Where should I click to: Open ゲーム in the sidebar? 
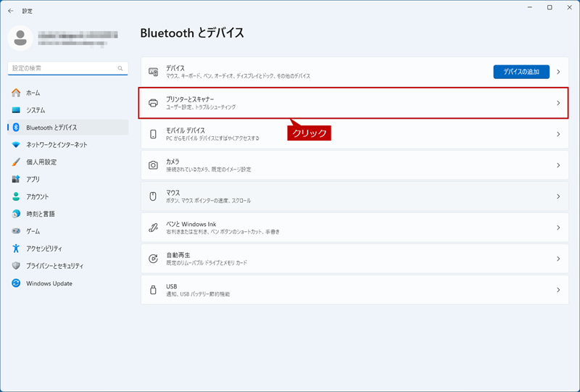[68, 231]
